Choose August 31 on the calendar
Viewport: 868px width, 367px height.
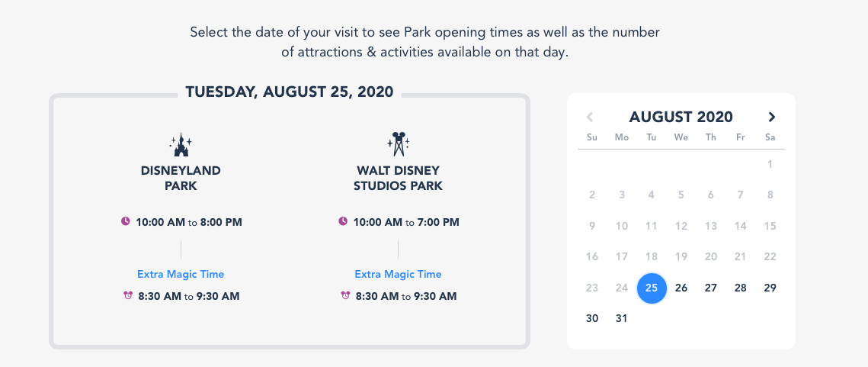[622, 318]
